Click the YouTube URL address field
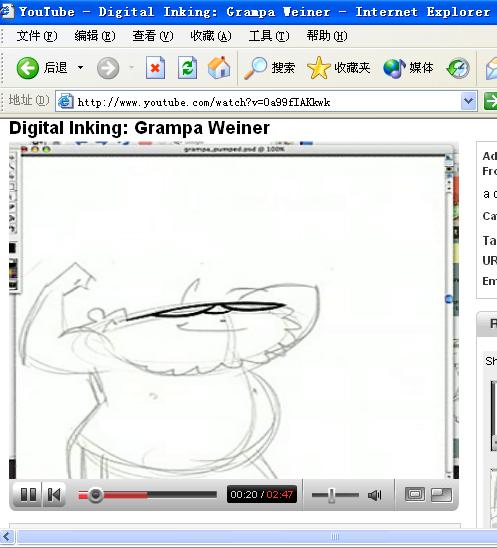The height and width of the screenshot is (548, 497). 266,102
